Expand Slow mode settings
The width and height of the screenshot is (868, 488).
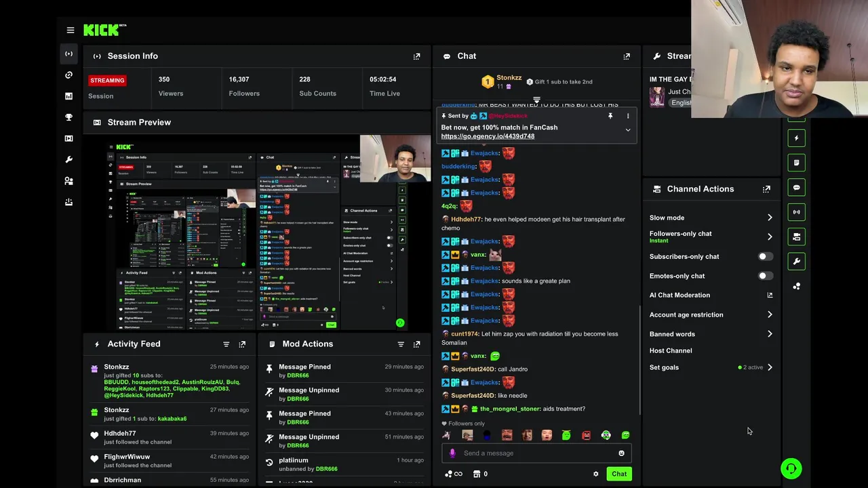coord(770,218)
